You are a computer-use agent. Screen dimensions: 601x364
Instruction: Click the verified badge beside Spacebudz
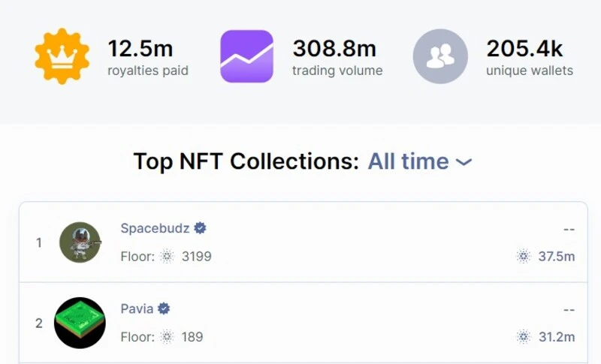201,228
